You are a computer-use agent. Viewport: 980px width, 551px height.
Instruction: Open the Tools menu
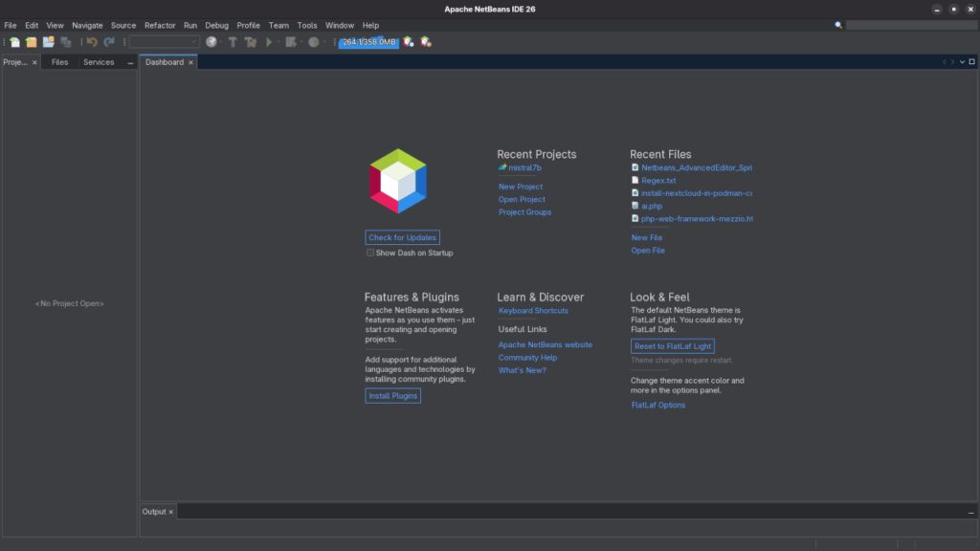tap(306, 25)
